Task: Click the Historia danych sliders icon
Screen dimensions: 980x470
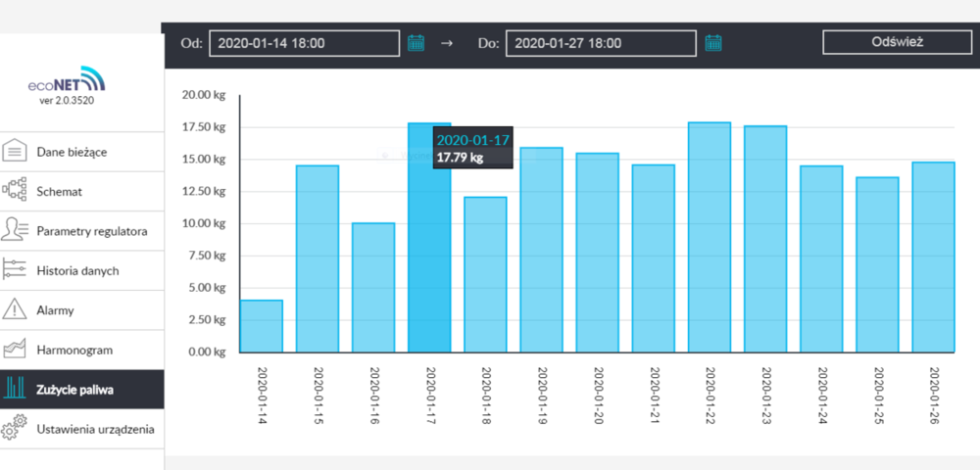Action: coord(15,270)
